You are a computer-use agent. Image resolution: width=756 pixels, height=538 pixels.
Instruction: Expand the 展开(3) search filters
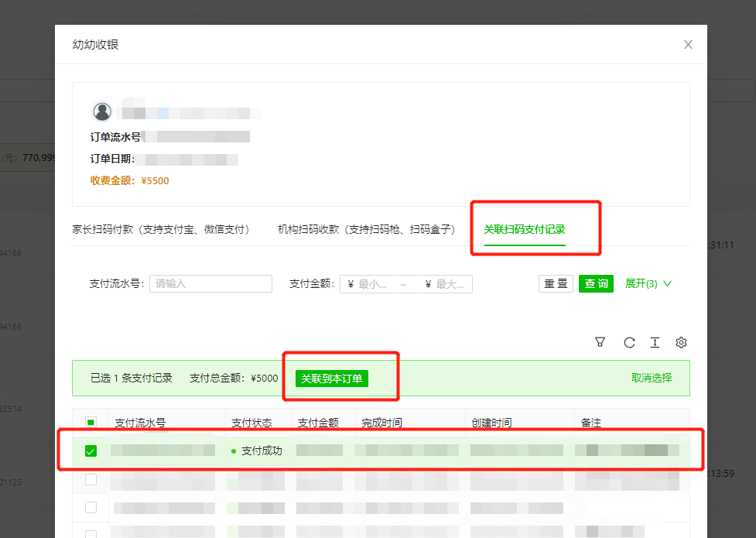[x=648, y=283]
